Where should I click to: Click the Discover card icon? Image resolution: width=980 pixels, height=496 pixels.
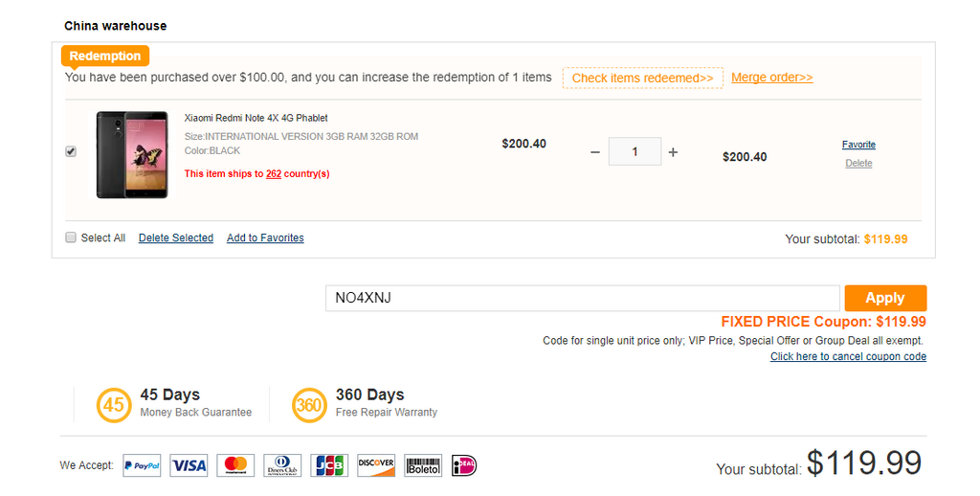coord(376,465)
